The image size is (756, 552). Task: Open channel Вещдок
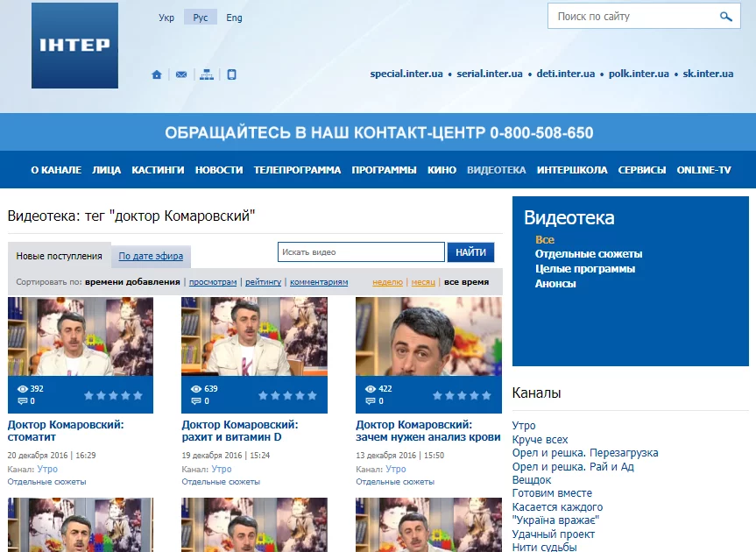(x=532, y=480)
